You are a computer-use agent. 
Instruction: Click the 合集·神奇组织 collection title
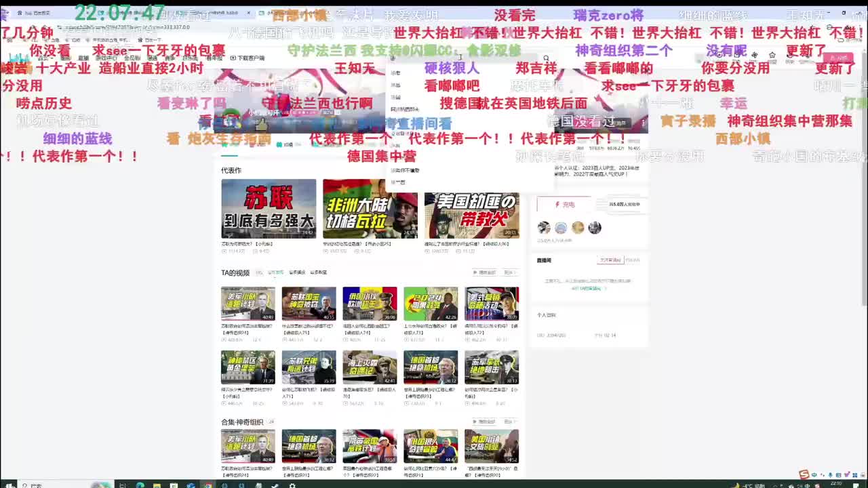(242, 422)
